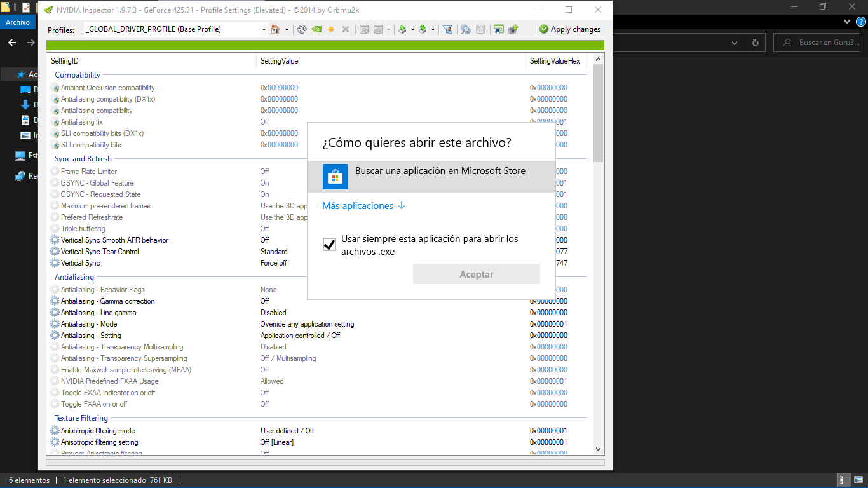Click the 'Buscar en Guru3...' search box
The width and height of the screenshot is (868, 488).
pyautogui.click(x=817, y=43)
